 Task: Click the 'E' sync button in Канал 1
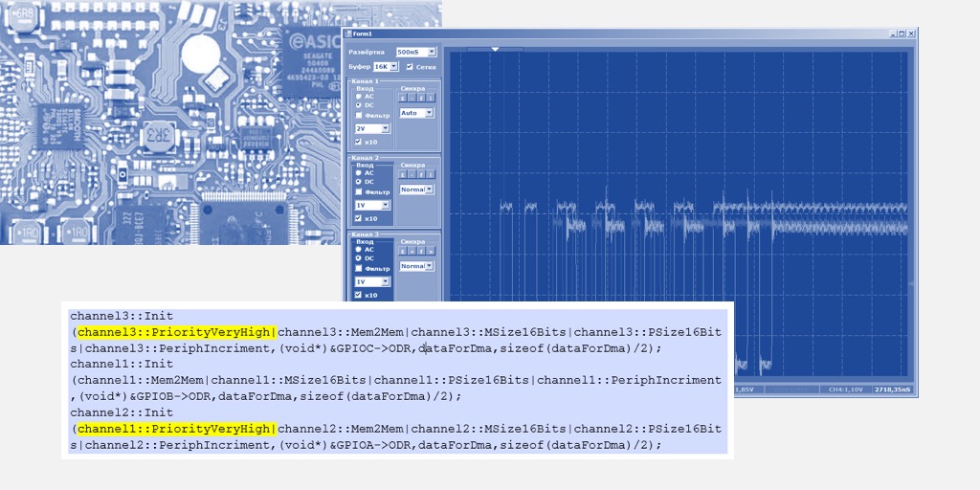pyautogui.click(x=403, y=99)
